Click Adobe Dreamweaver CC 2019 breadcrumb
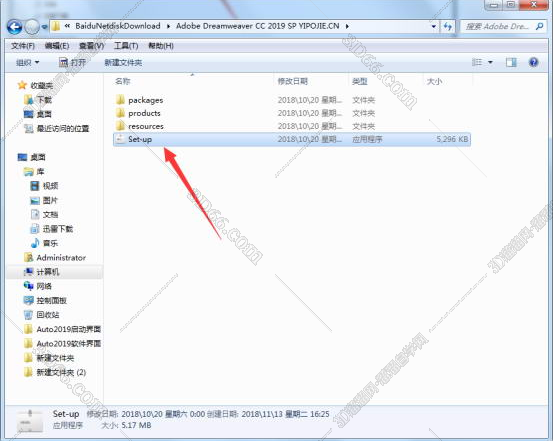Screen dimensions: 553x441 (x=257, y=26)
